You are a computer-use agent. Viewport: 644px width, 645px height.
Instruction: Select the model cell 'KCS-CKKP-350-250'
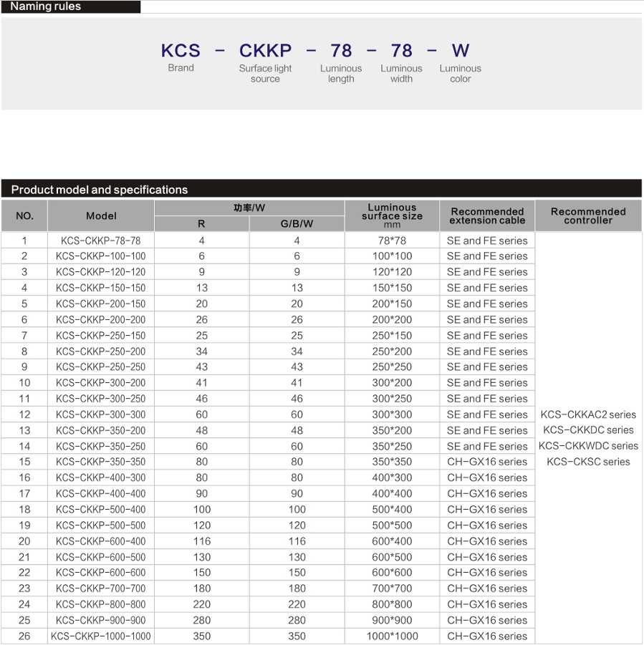click(101, 446)
